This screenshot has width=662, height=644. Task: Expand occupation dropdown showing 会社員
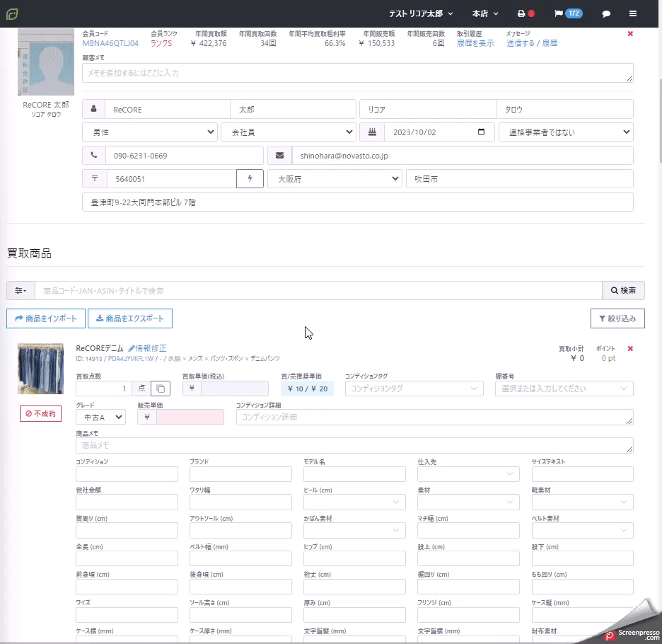click(x=289, y=132)
